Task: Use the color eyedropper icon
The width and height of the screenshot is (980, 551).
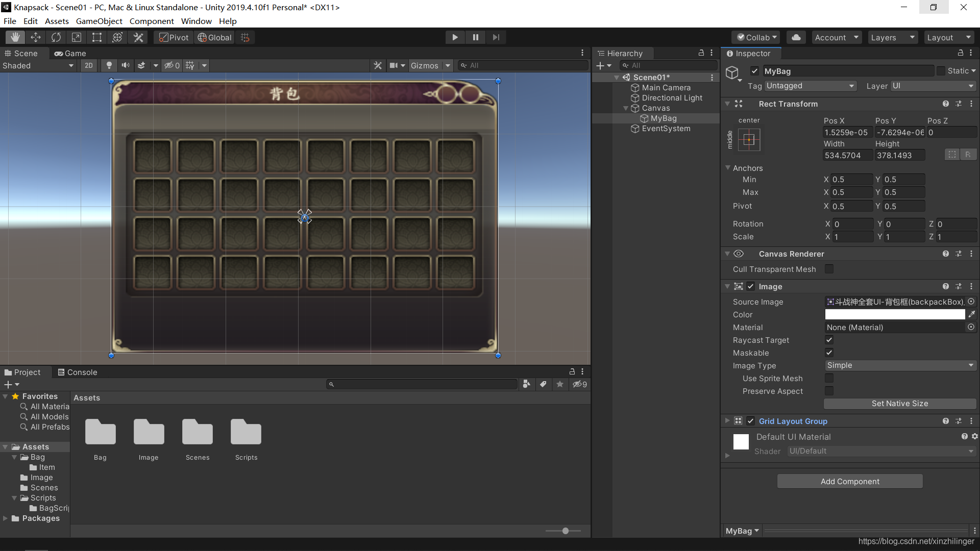Action: 972,314
